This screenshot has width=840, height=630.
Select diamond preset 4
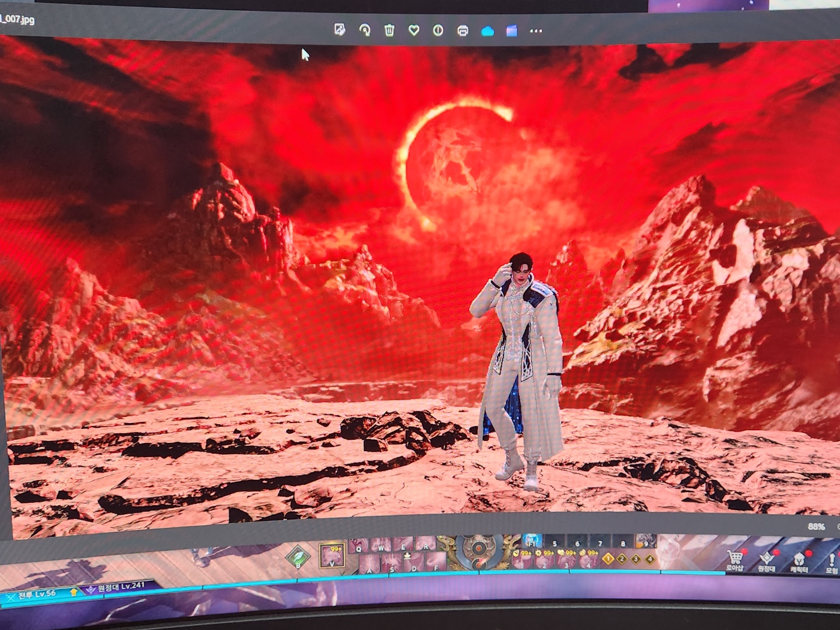point(649,559)
